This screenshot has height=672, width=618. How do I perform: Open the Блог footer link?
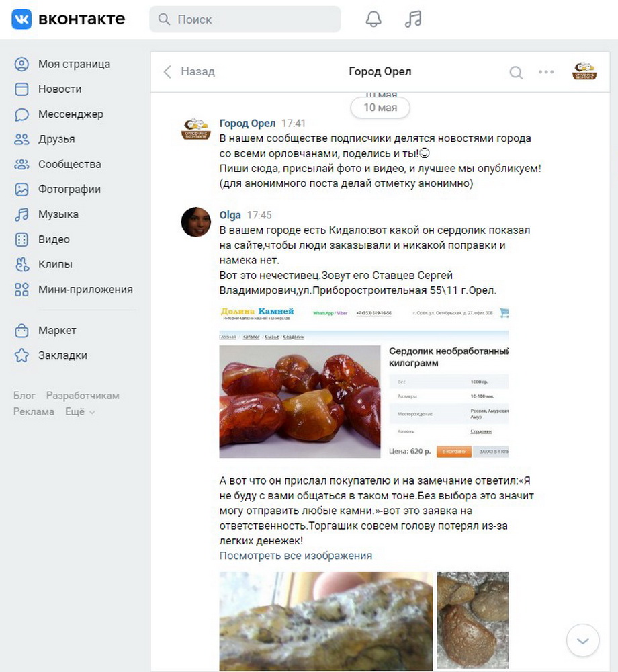click(24, 396)
